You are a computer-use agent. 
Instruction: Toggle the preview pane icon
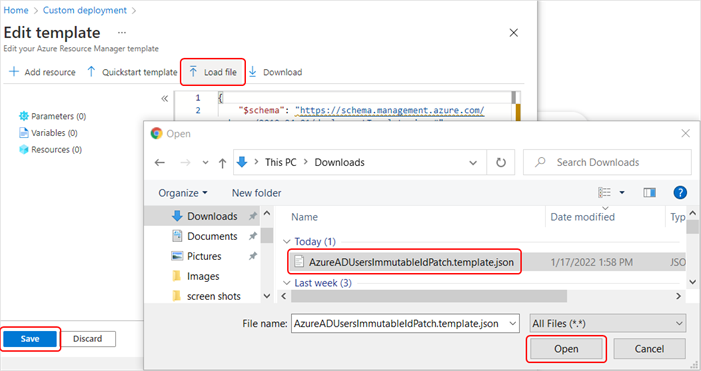[x=650, y=193]
